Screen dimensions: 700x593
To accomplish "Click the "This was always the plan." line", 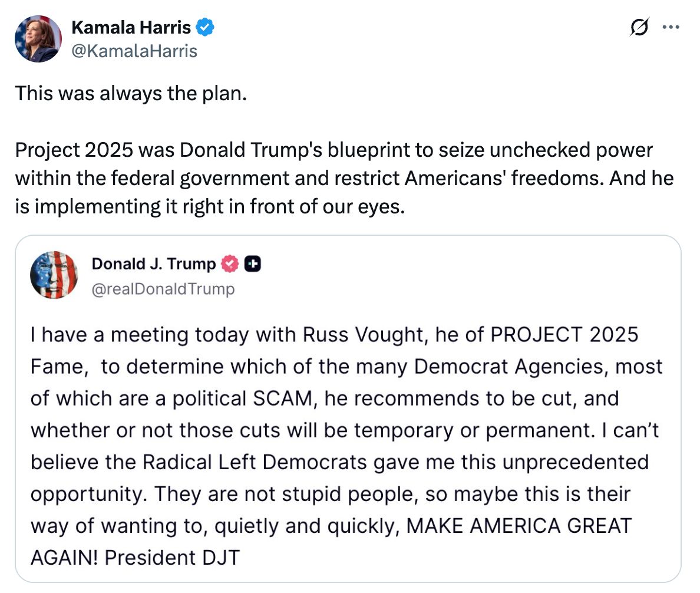I will (130, 93).
